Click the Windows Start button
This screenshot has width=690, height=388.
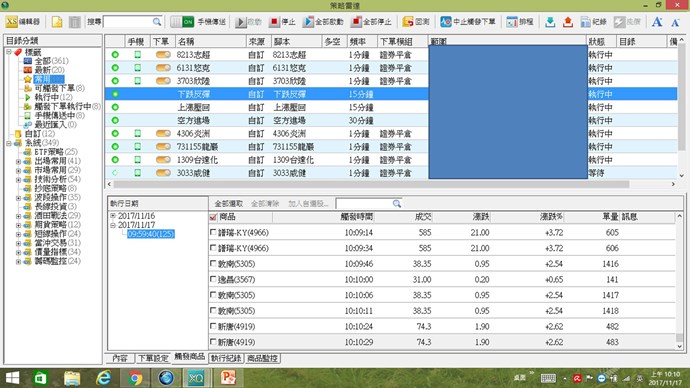(x=12, y=378)
